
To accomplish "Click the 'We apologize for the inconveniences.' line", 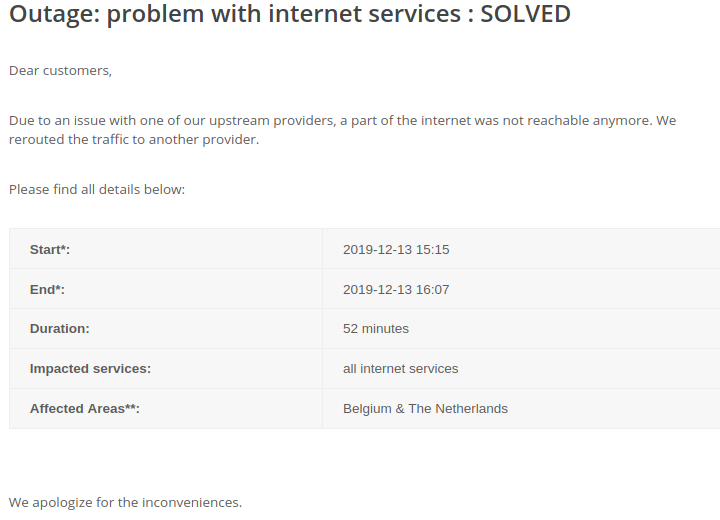I will (125, 502).
